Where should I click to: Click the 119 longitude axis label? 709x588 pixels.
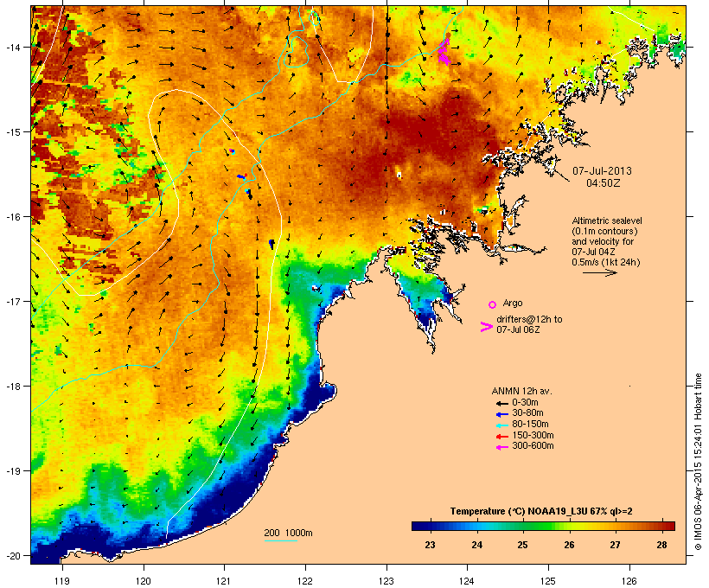[x=62, y=581]
